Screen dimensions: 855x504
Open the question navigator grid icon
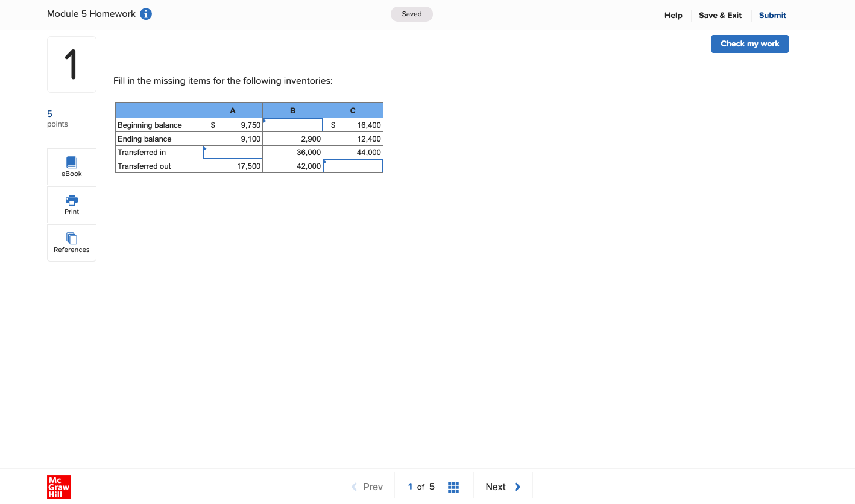pos(453,487)
